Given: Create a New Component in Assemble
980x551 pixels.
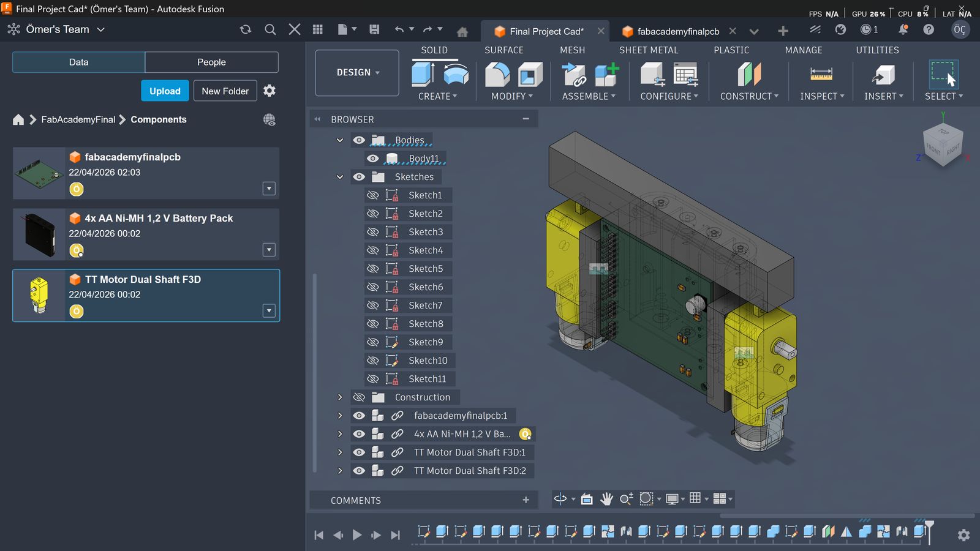Looking at the screenshot, I should click(x=607, y=75).
